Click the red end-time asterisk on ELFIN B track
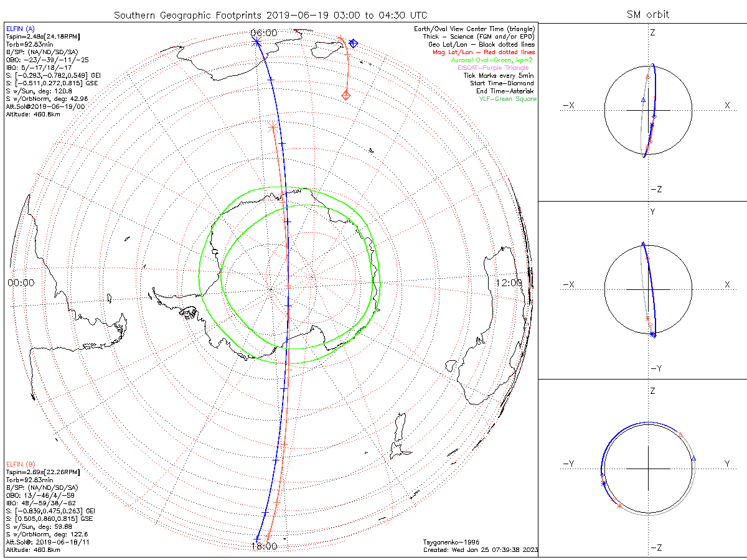This screenshot has width=747, height=560. 272,128
